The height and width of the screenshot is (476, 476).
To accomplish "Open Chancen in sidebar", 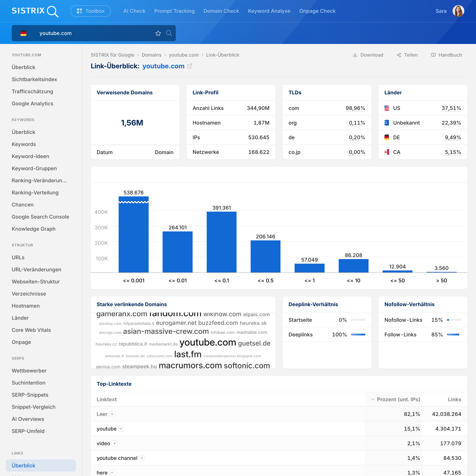I will [x=22, y=205].
